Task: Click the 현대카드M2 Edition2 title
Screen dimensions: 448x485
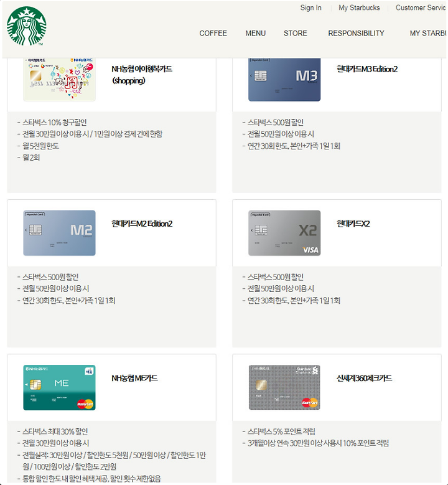Action: [x=142, y=224]
